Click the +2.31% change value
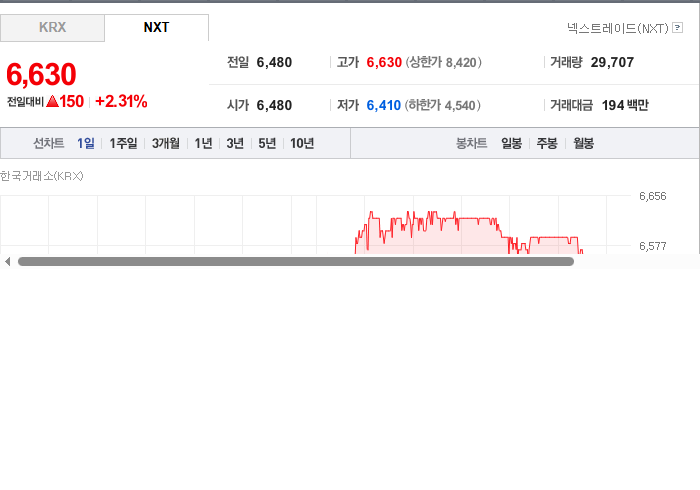Screen dimensions: 700x490 coord(121,101)
